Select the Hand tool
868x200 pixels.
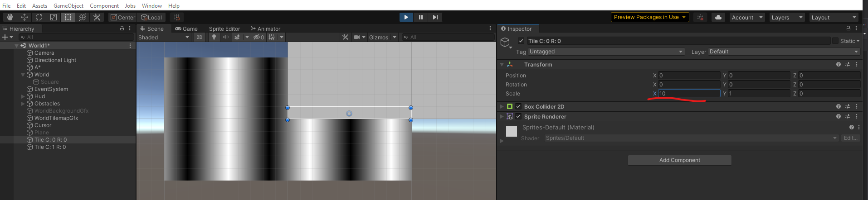pyautogui.click(x=10, y=17)
